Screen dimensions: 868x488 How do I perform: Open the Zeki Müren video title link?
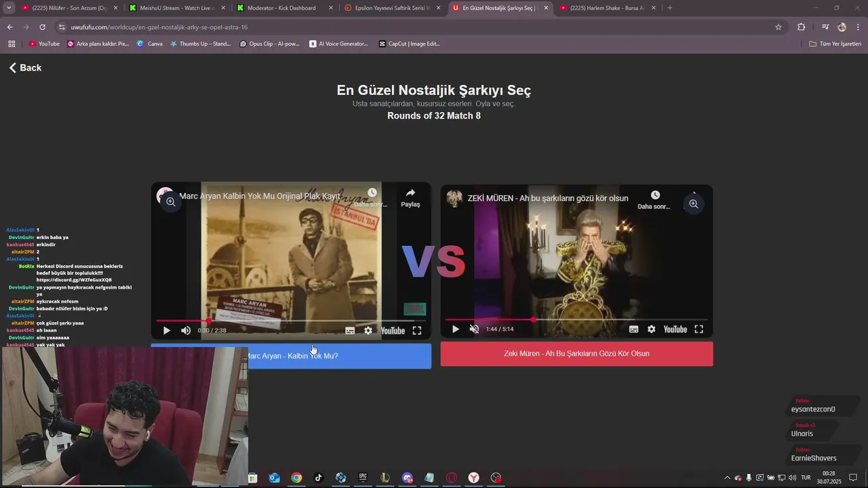click(x=548, y=199)
